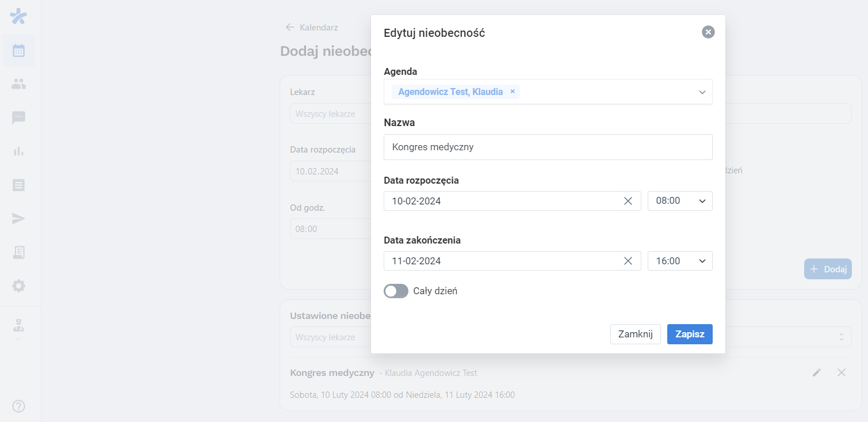Viewport: 868px width, 422px height.
Task: Edit Kongres medyczny using the pencil icon
Action: click(816, 372)
